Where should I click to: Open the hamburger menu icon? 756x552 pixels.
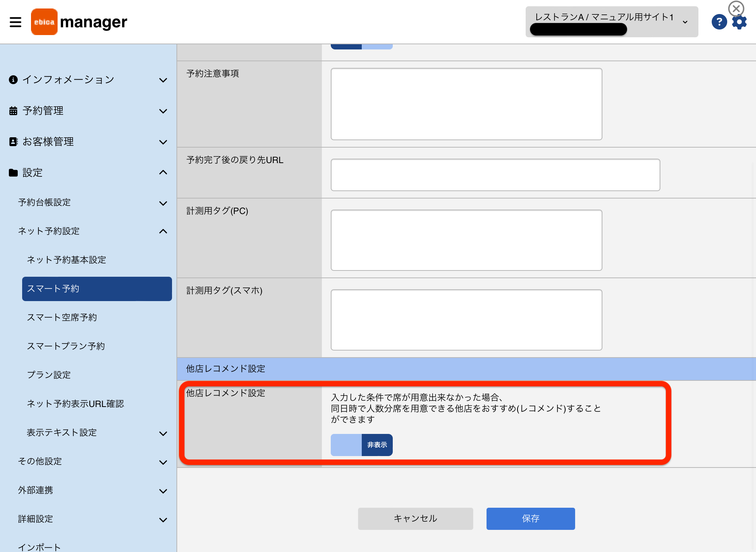16,22
